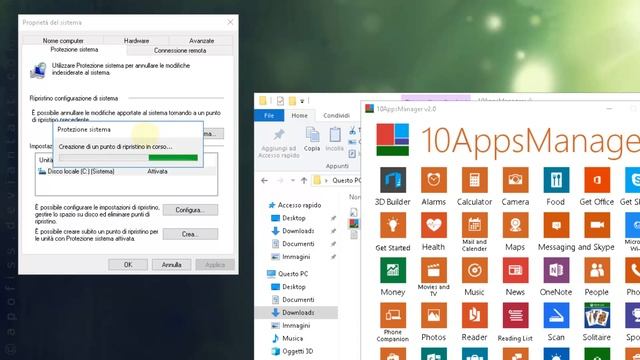Pin with Aggiungi ad Accesso rapido
The height and width of the screenshot is (360, 640).
pyautogui.click(x=279, y=143)
